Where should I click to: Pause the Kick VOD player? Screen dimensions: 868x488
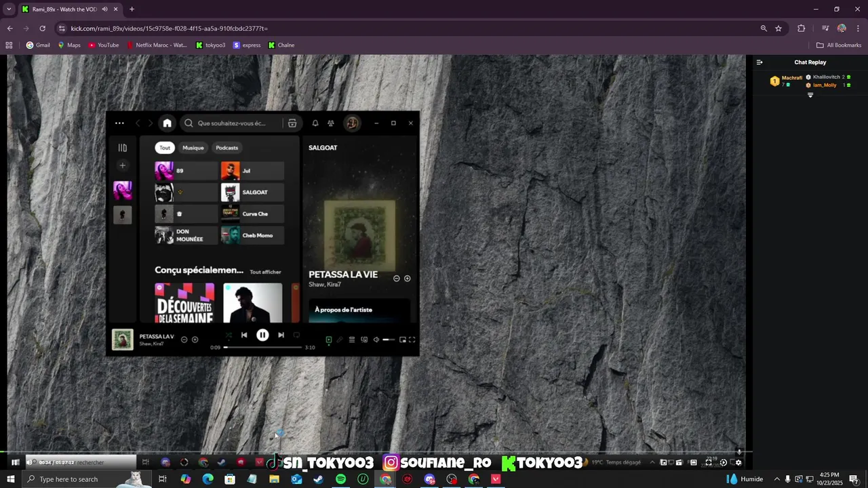click(15, 462)
